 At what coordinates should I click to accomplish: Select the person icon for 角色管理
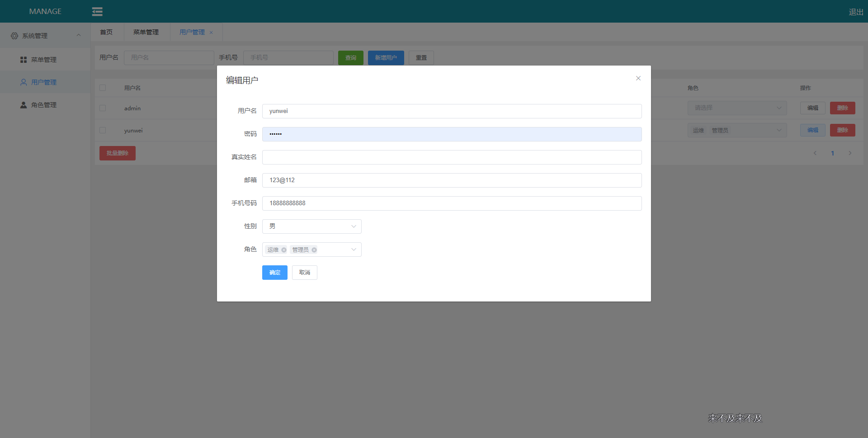(23, 104)
